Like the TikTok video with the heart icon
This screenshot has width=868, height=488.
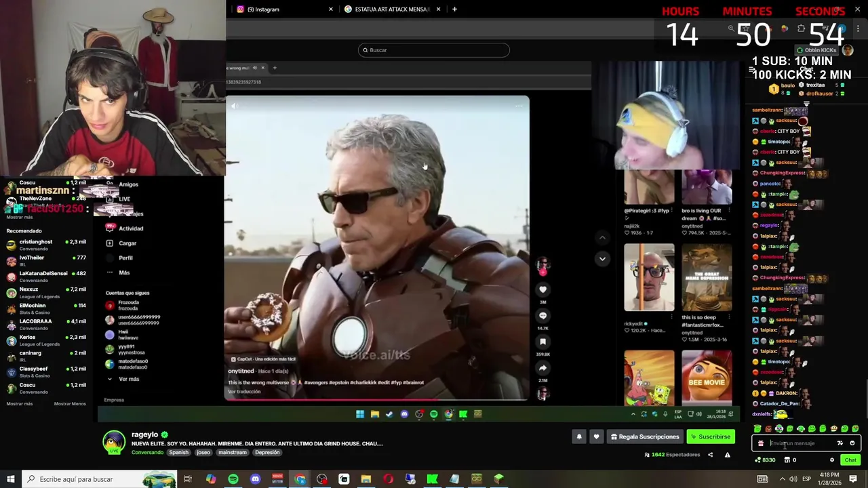click(x=542, y=289)
